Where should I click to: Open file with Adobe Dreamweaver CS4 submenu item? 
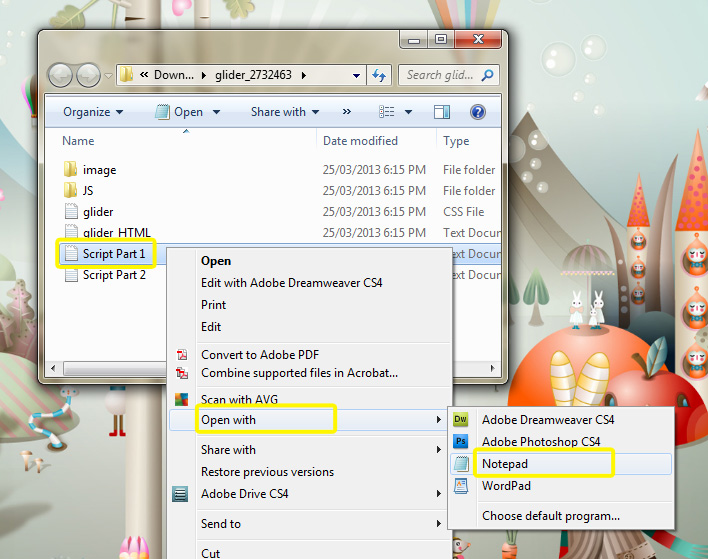pos(547,420)
